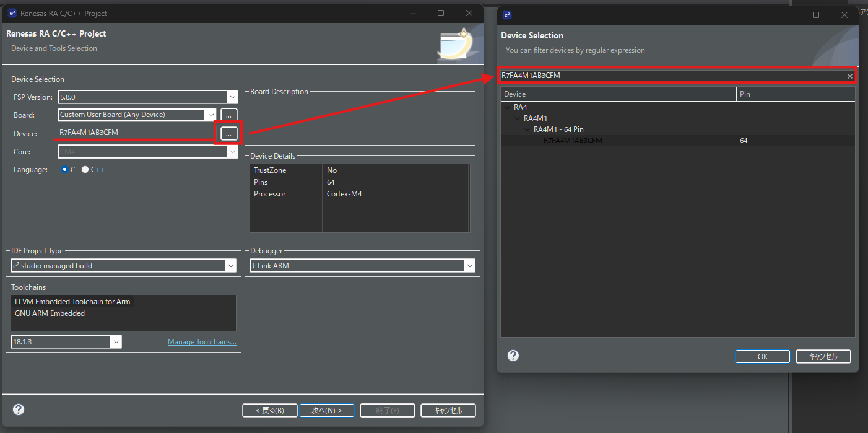Image resolution: width=868 pixels, height=433 pixels.
Task: Open the Manage Toolchains link
Action: (202, 342)
